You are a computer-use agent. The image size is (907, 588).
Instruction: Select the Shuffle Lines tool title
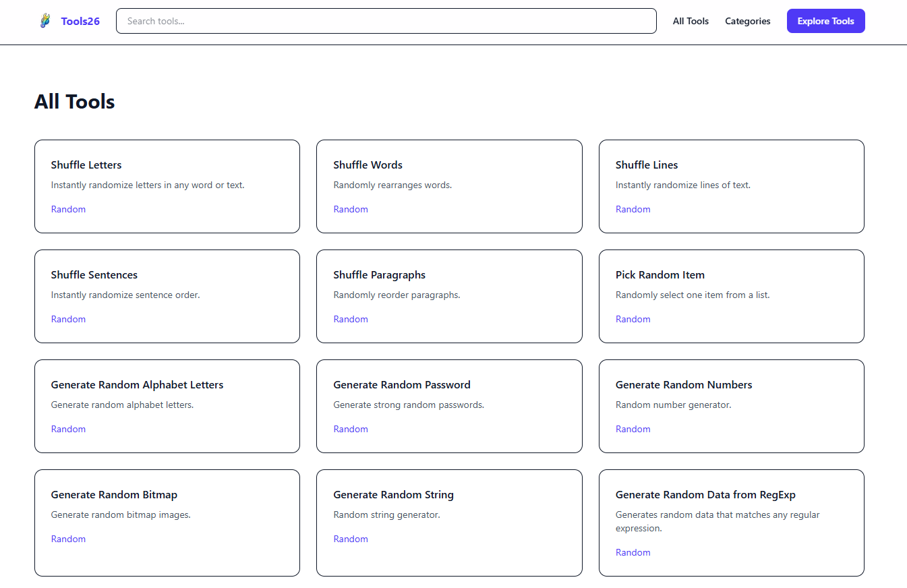[646, 165]
